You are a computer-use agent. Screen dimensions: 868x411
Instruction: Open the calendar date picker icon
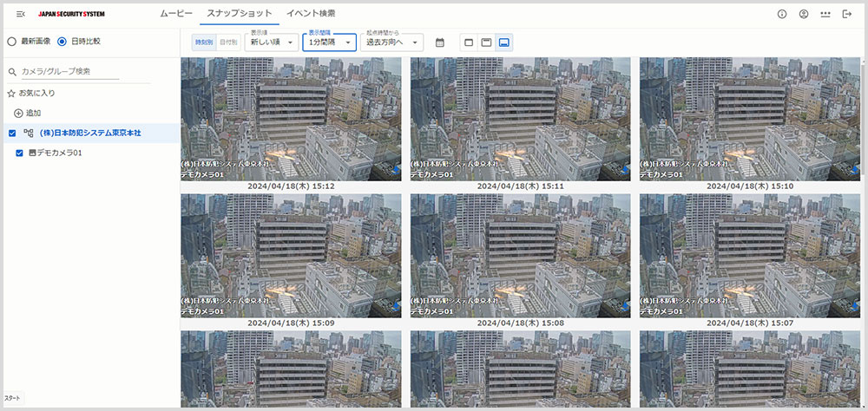[440, 42]
